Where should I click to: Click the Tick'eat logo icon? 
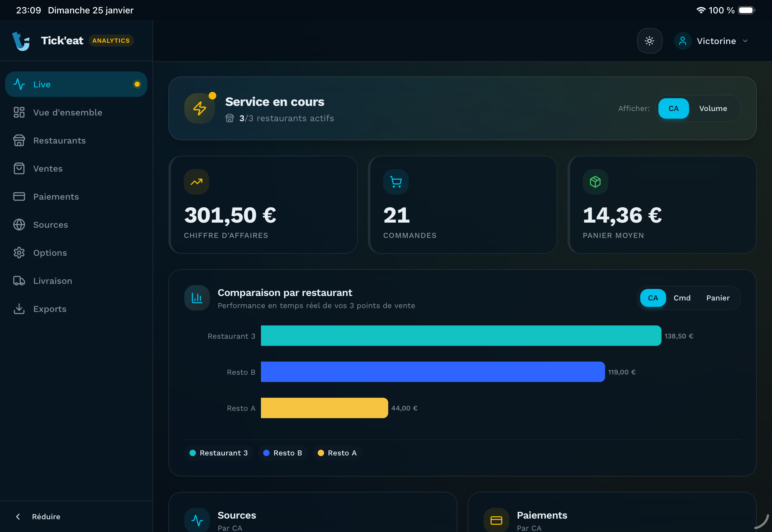point(21,41)
